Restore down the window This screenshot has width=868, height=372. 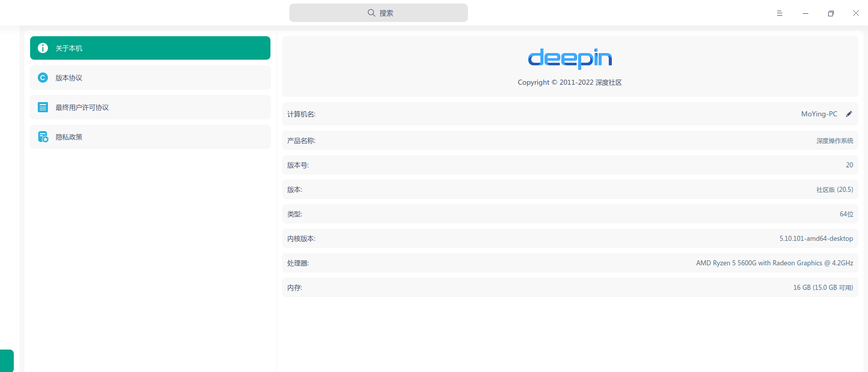[831, 13]
